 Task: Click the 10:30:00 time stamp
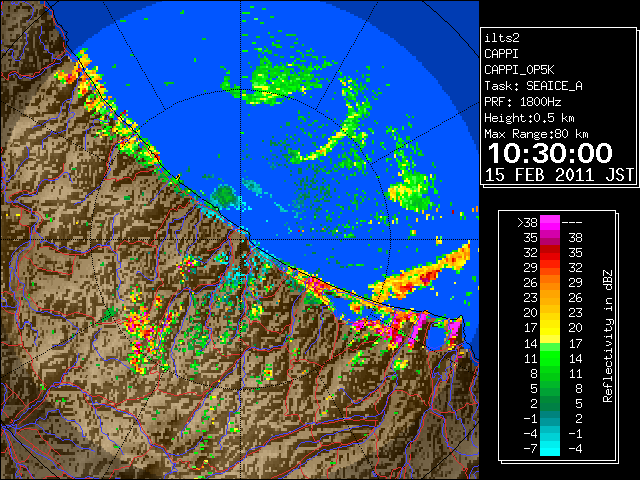click(550, 153)
